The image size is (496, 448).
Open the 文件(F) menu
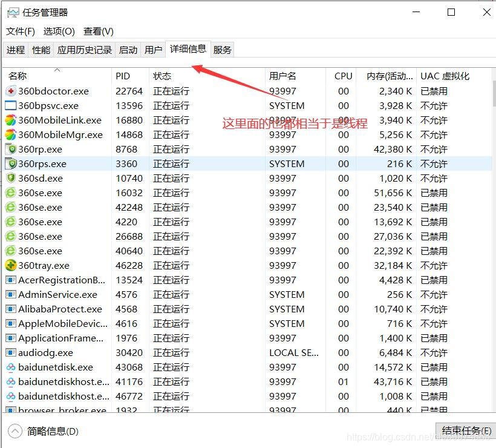point(21,31)
